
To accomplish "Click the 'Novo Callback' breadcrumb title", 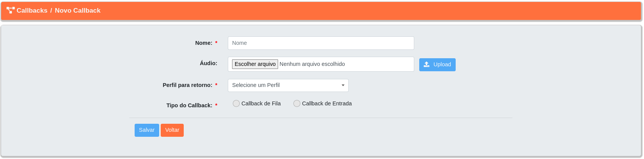I will tap(77, 10).
